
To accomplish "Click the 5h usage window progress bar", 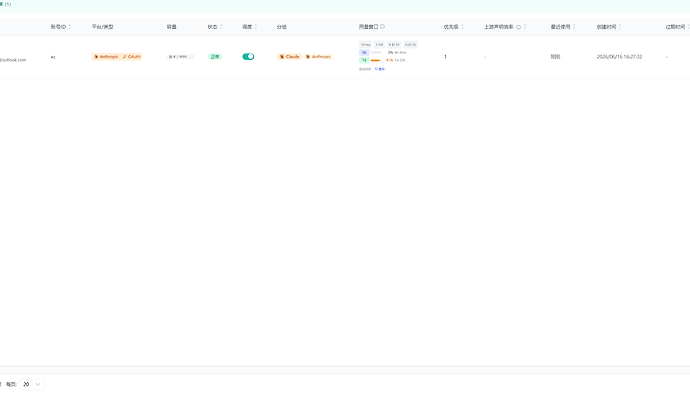I will click(x=376, y=52).
